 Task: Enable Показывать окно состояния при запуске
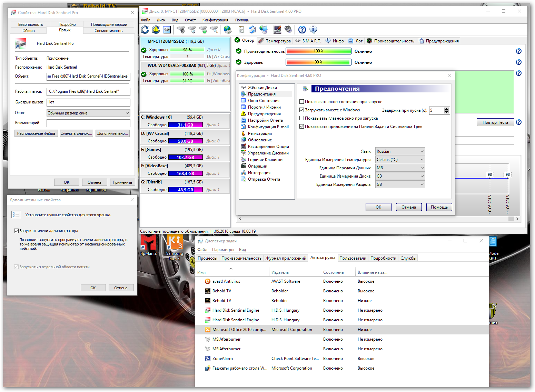302,102
